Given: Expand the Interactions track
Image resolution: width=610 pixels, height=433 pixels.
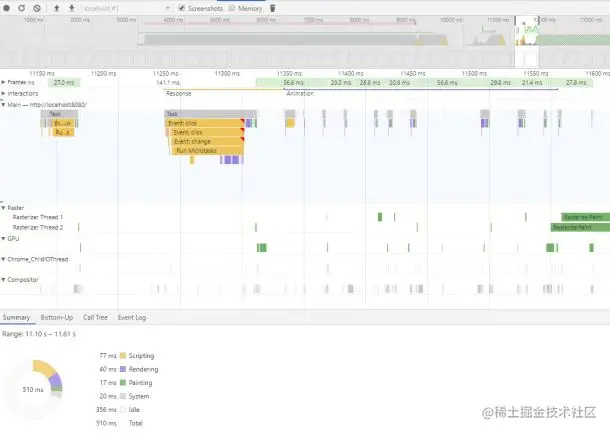Looking at the screenshot, I should 3,93.
